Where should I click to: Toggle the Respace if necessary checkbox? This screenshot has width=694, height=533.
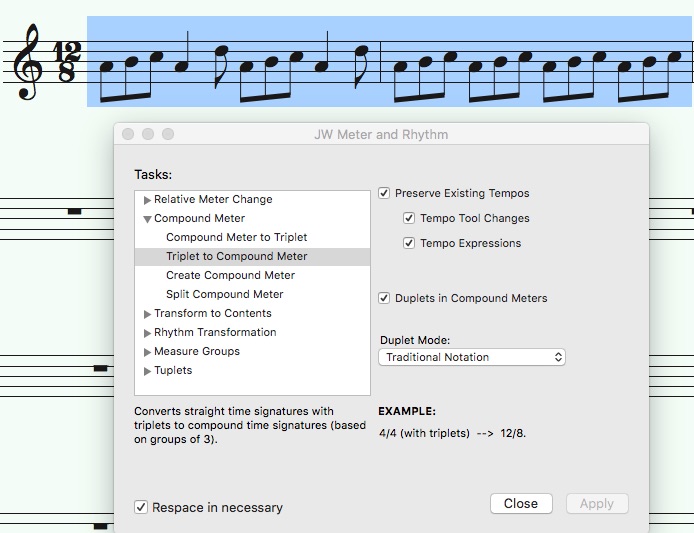[141, 507]
